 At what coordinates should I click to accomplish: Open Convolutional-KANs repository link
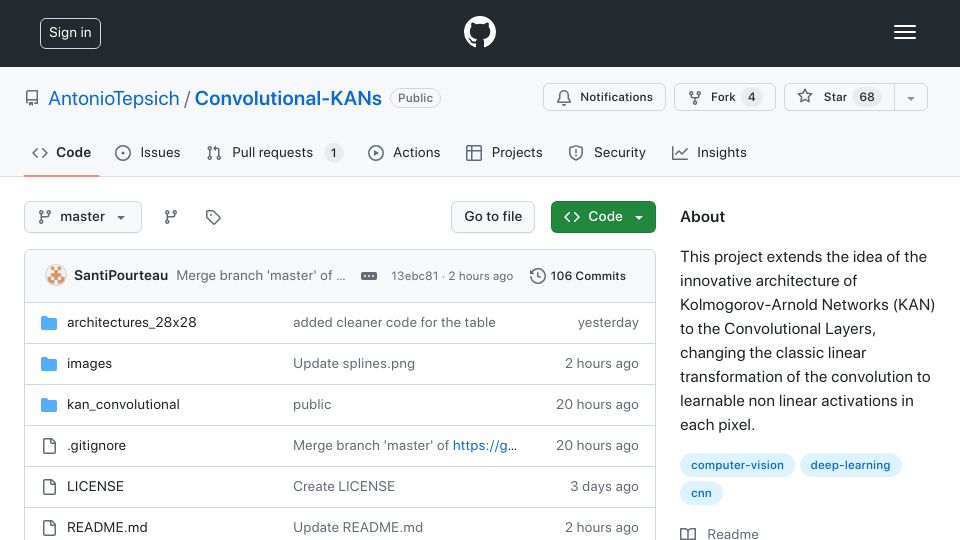tap(288, 98)
